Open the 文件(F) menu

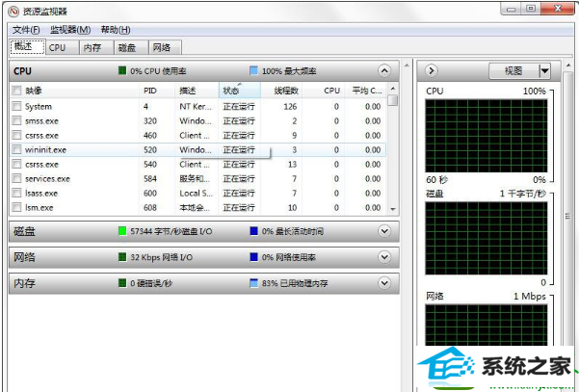(x=26, y=30)
